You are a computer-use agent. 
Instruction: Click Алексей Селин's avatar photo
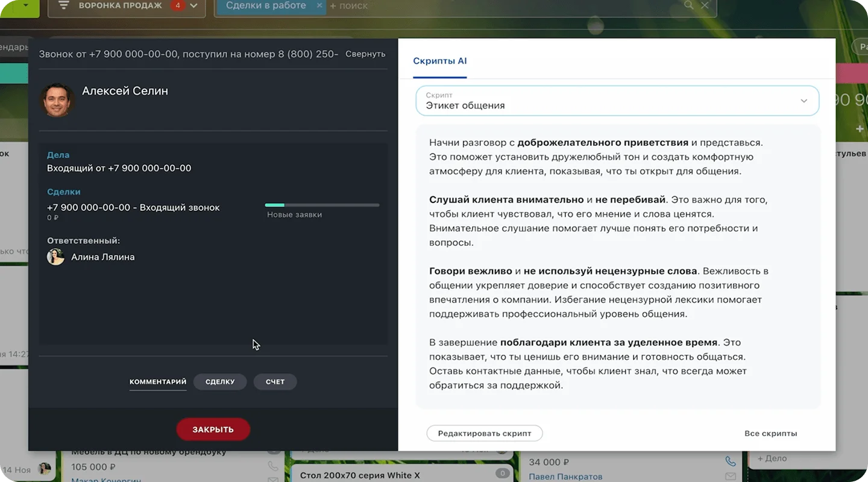[x=58, y=99]
